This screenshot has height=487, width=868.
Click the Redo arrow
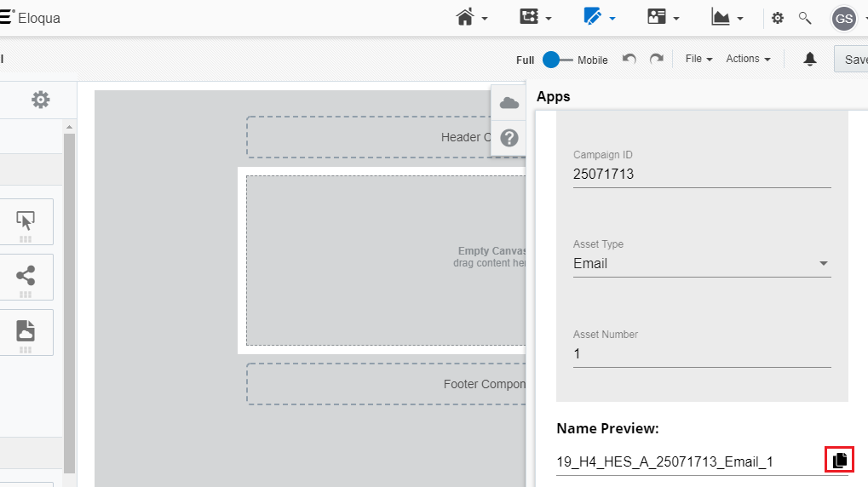tap(657, 59)
